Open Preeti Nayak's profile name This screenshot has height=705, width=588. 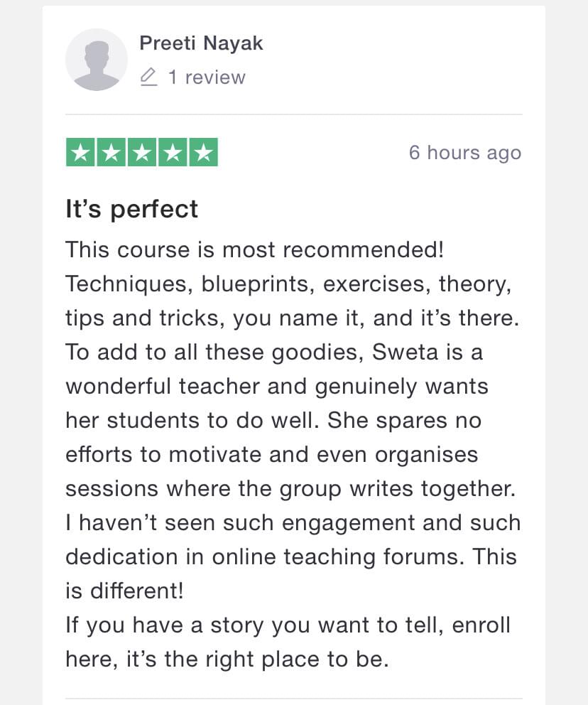point(201,43)
